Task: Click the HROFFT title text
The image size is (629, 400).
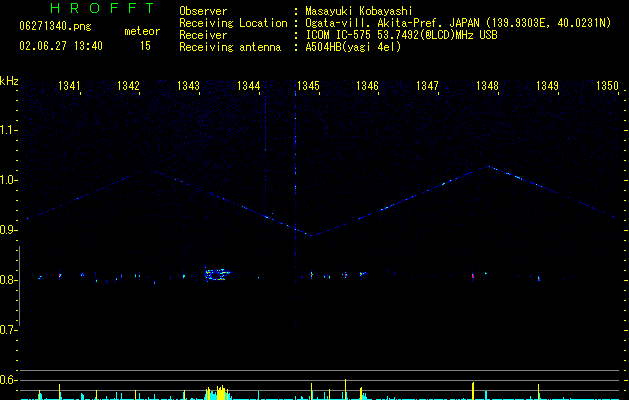Action: [x=102, y=8]
